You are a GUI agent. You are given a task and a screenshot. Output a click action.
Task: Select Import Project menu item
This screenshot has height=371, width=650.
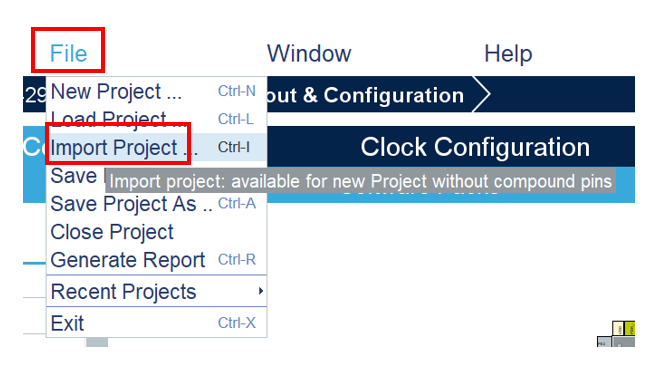pos(157,147)
